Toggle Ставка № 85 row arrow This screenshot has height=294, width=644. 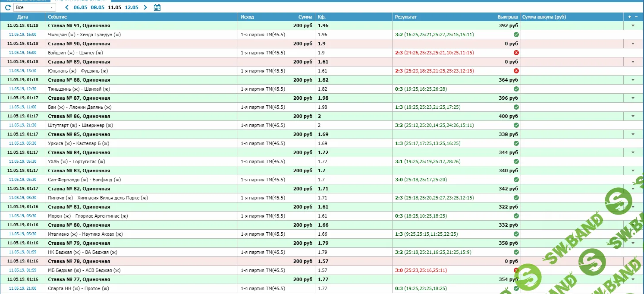click(x=633, y=134)
